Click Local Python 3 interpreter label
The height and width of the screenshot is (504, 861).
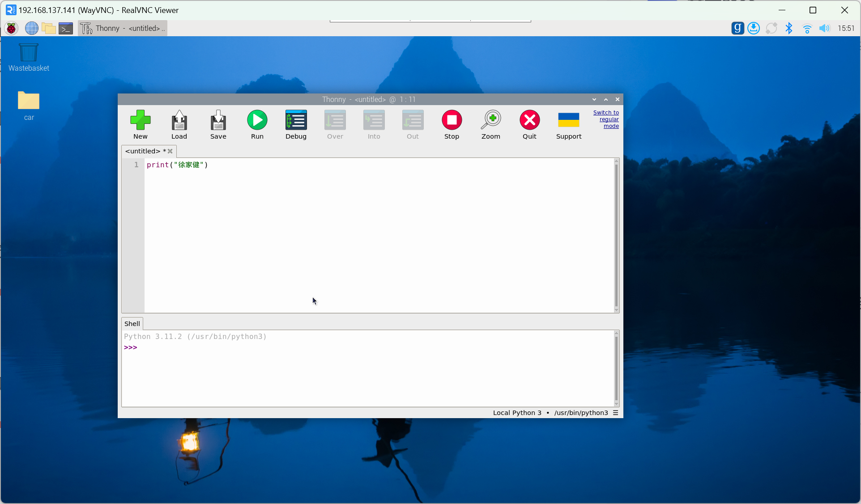pos(517,413)
